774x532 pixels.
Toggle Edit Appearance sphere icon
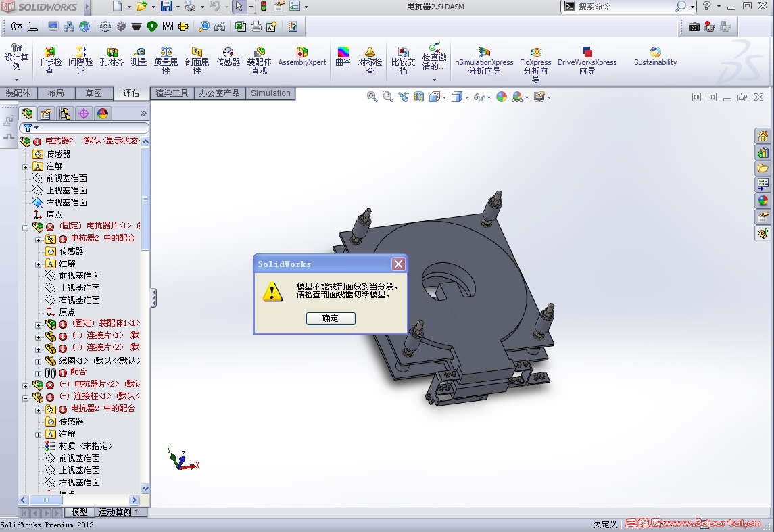pos(500,97)
